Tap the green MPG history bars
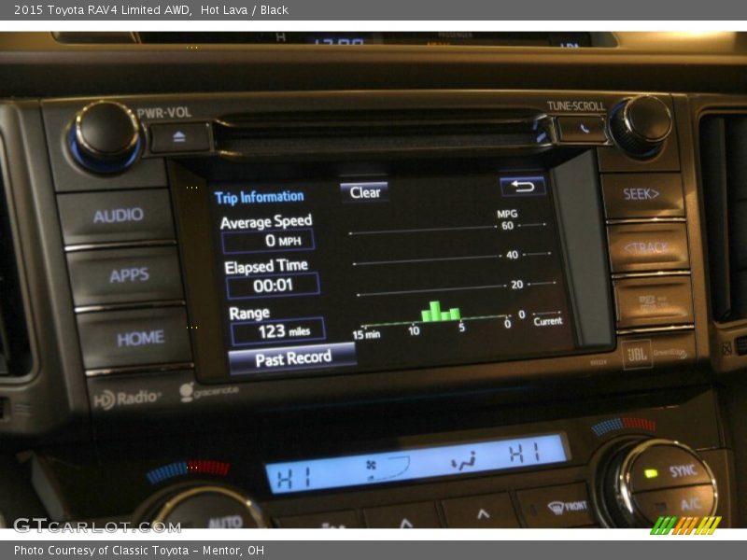 (441, 311)
